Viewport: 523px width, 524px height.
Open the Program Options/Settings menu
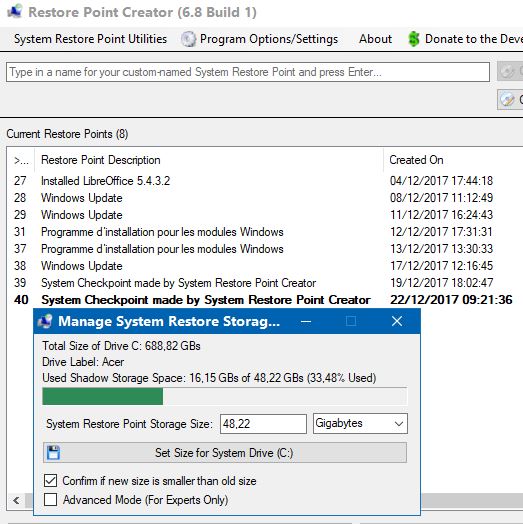tap(259, 39)
